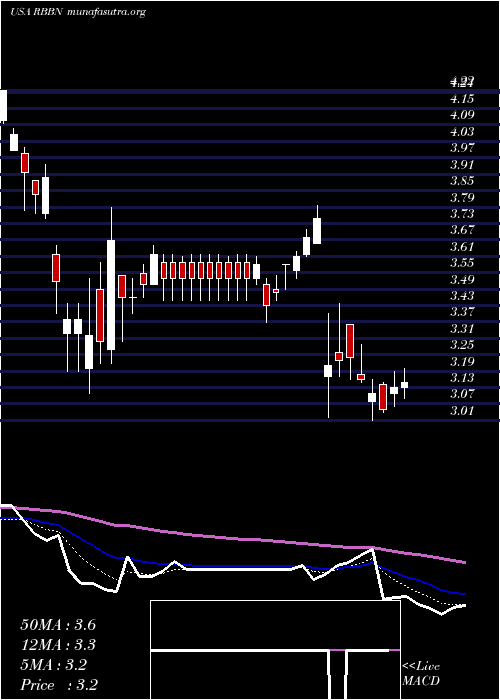Click the 3.13 price axis label
500x700 pixels.
tap(462, 378)
